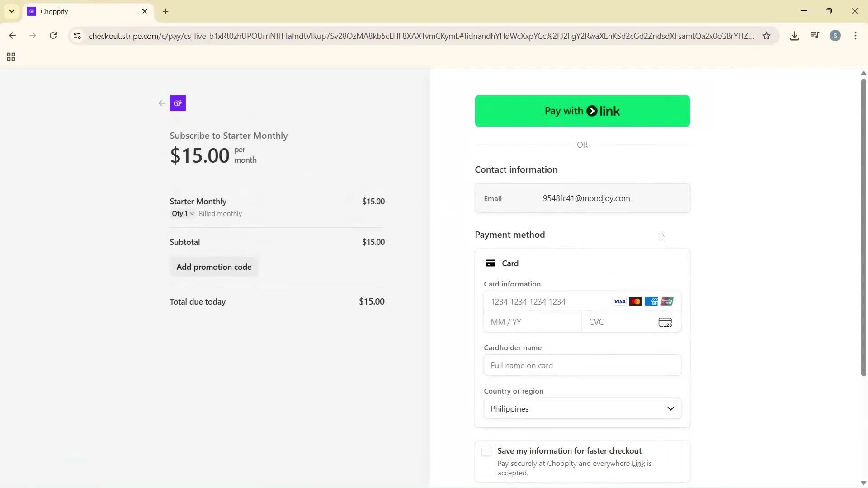Open the Qty 1 quantity dropdown
The image size is (868, 488).
point(182,214)
